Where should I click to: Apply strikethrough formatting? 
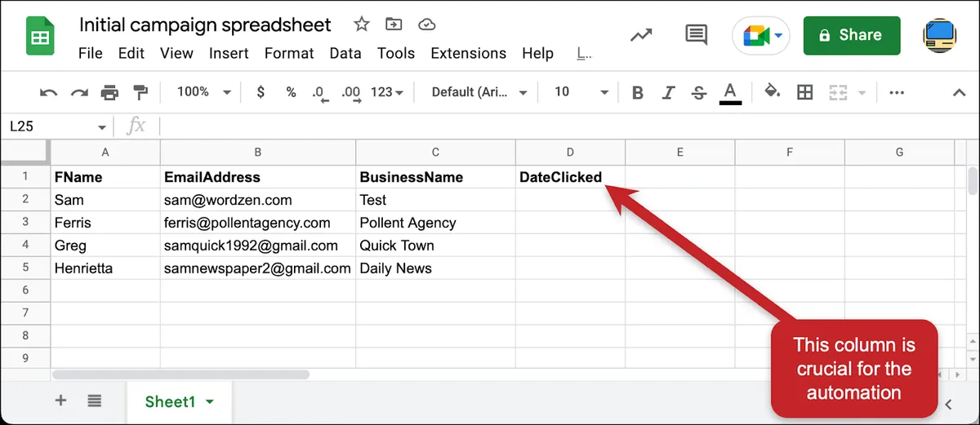click(698, 92)
